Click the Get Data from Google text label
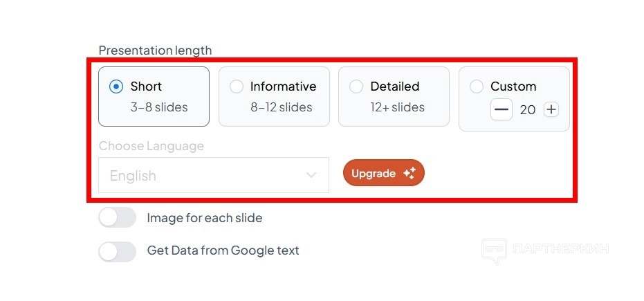The height and width of the screenshot is (301, 644). [223, 250]
